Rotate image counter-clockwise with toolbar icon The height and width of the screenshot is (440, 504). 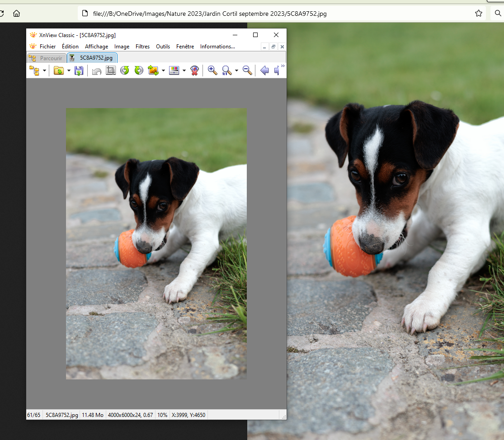coord(125,71)
